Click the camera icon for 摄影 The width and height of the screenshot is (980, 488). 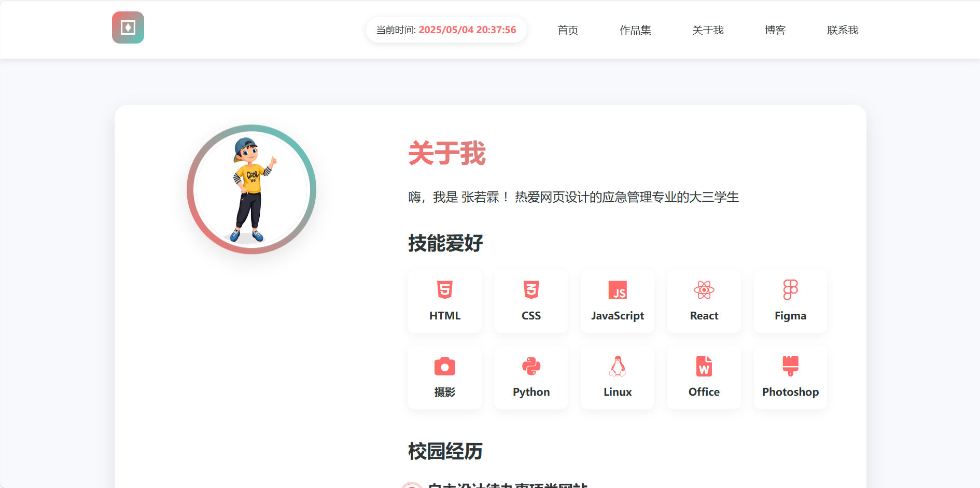pos(445,366)
